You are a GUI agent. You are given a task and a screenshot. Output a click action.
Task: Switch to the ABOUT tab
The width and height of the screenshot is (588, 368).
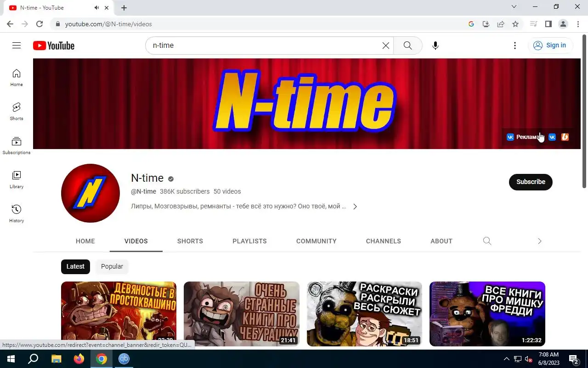coord(441,241)
